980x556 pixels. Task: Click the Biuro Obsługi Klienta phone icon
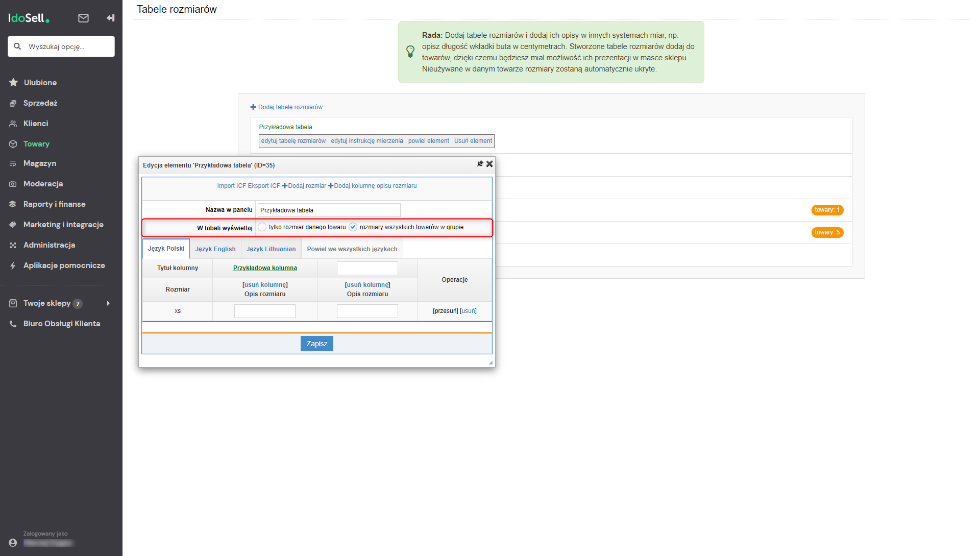(13, 324)
